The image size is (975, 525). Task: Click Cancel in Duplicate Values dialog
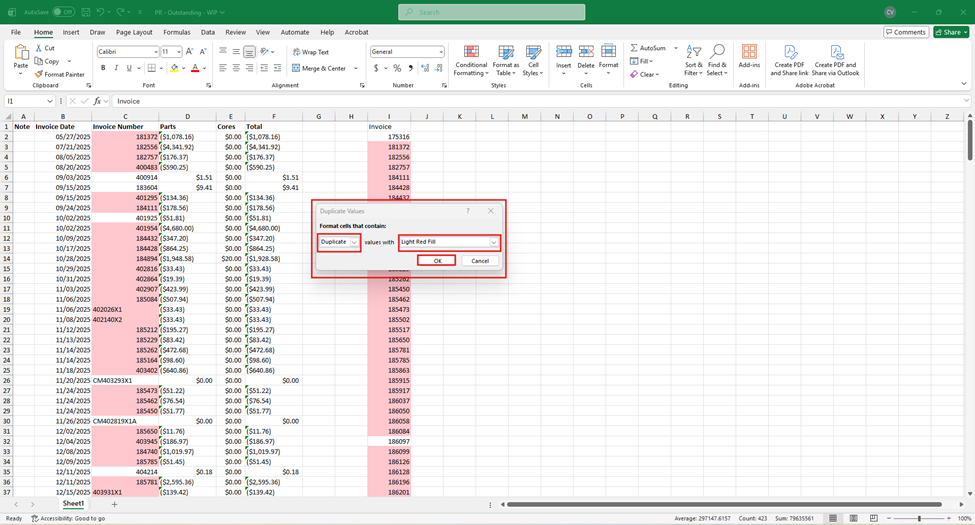click(479, 261)
